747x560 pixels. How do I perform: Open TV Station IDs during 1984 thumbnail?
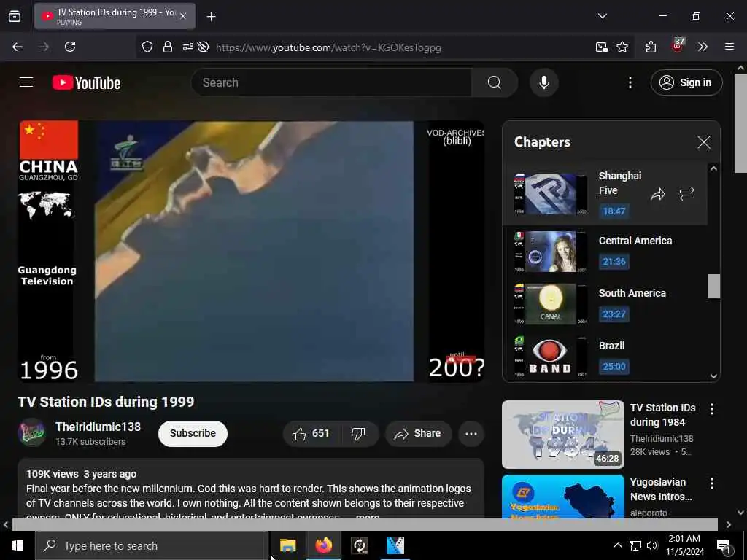pos(562,435)
